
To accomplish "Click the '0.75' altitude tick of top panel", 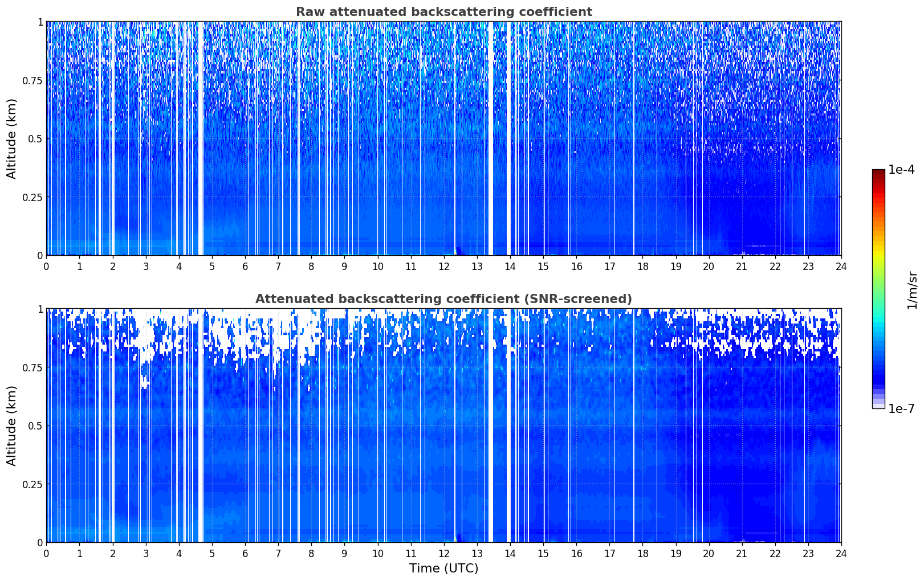I will (33, 80).
